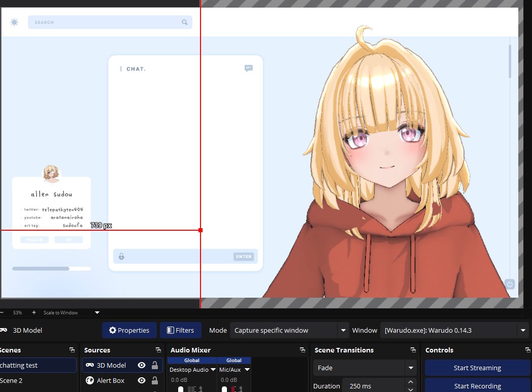Click the globe icon of Alert Box source

89,380
